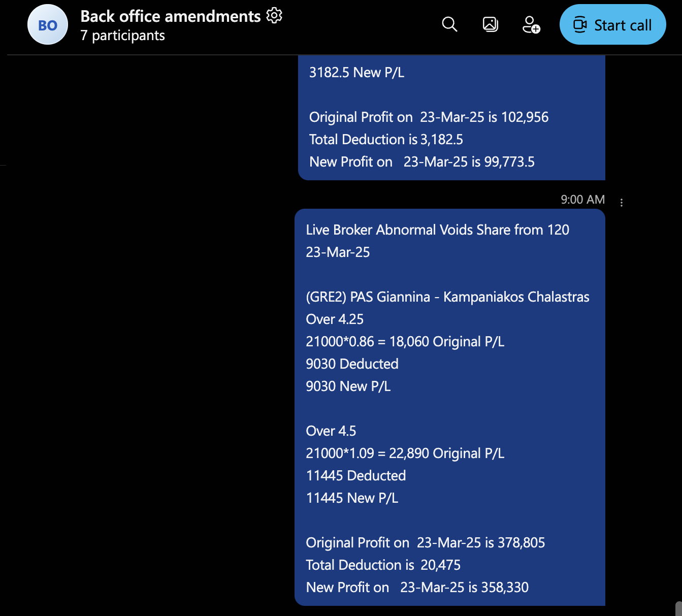The height and width of the screenshot is (616, 682).
Task: Click the Original Profit 102,956 line
Action: pyautogui.click(x=429, y=117)
